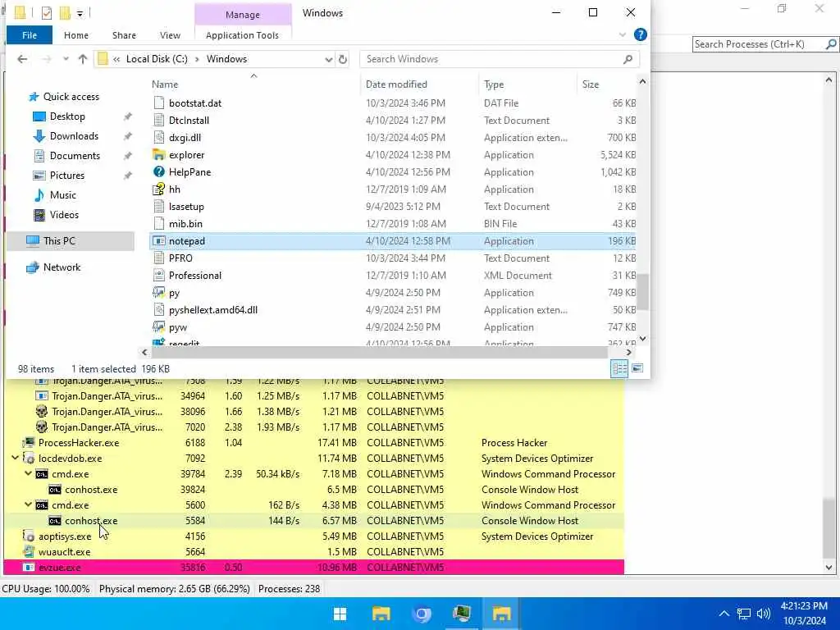Switch to Details view layout button
840x630 pixels.
click(x=619, y=368)
